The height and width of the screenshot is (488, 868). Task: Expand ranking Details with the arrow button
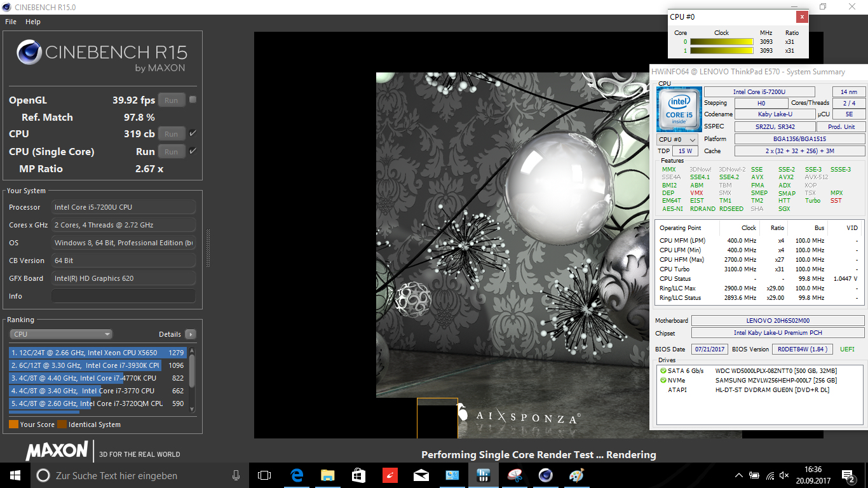190,334
